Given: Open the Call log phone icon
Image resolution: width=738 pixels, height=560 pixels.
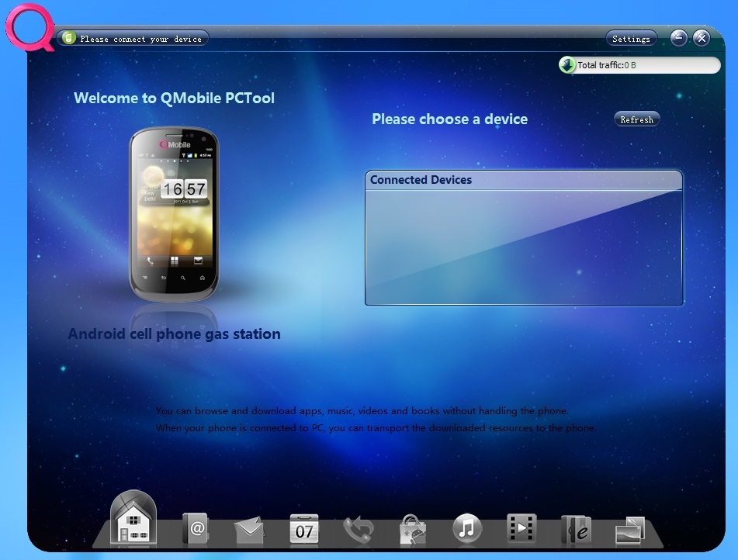Looking at the screenshot, I should [x=359, y=530].
